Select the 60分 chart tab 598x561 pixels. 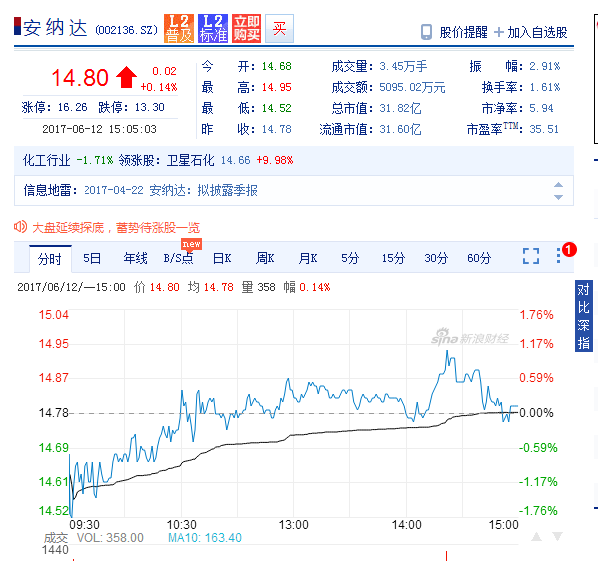click(x=479, y=259)
